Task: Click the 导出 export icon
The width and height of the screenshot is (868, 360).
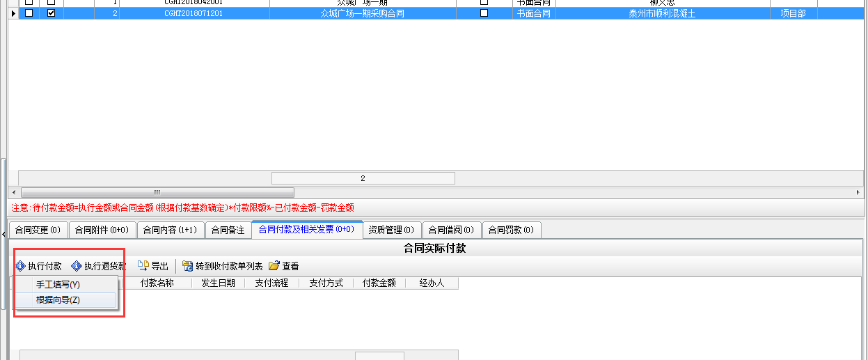Action: [x=143, y=266]
